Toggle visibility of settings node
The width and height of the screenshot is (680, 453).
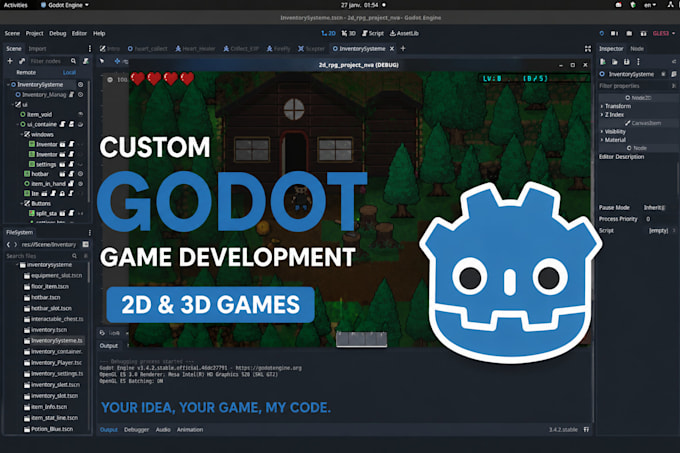click(x=81, y=164)
